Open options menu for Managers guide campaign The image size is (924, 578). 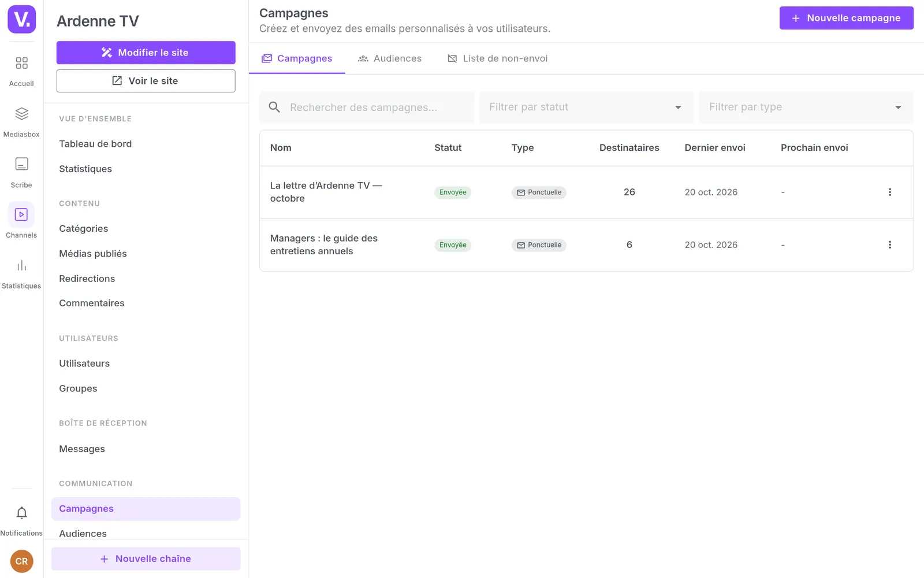889,244
